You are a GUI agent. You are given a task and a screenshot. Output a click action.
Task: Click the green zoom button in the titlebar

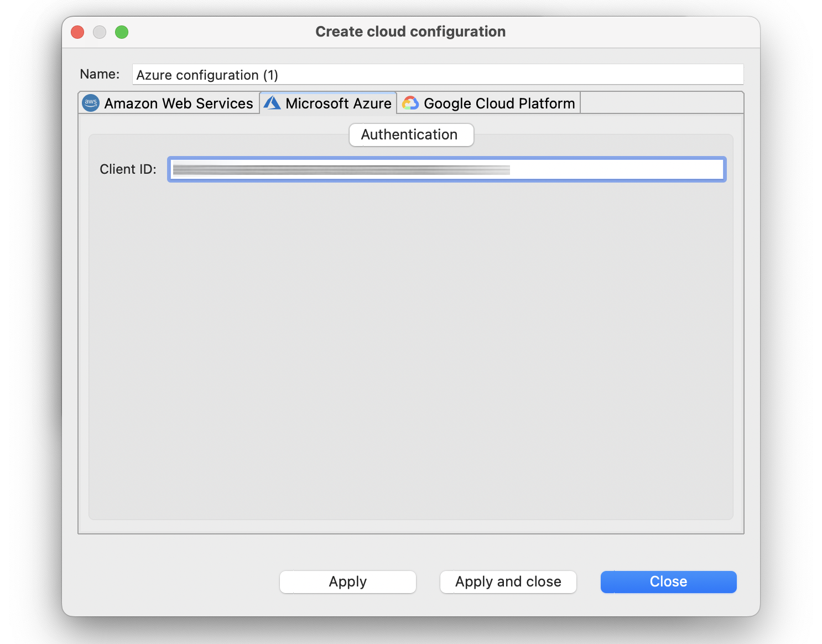122,32
